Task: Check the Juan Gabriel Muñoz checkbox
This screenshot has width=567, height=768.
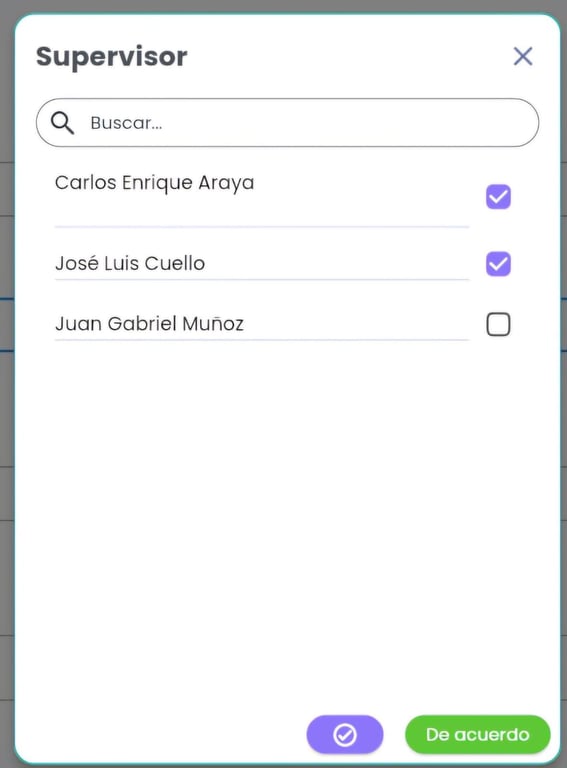Action: click(x=498, y=324)
